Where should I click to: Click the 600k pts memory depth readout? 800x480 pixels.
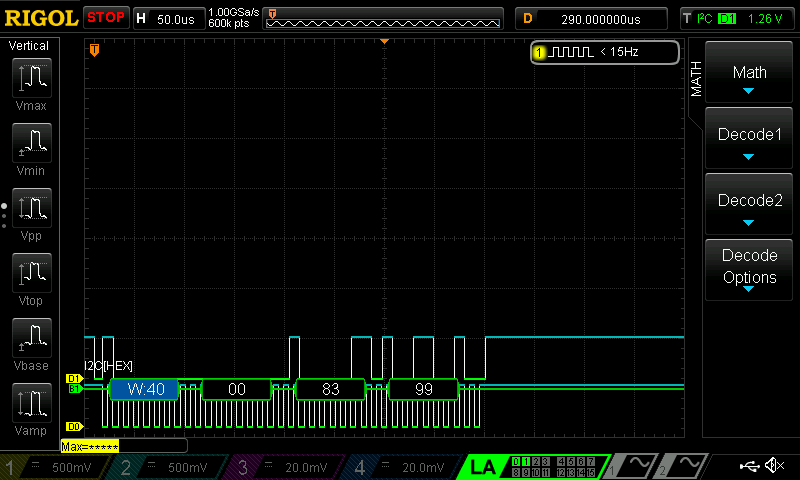[229, 23]
